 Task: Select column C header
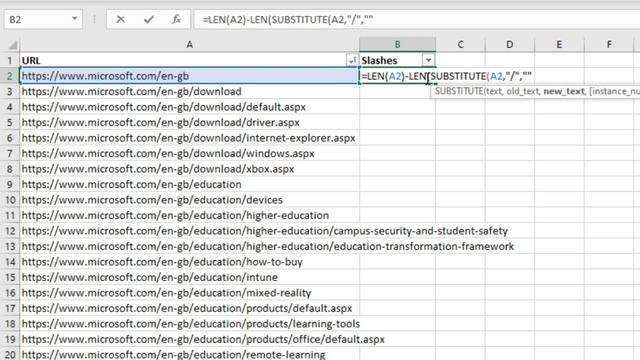(460, 44)
